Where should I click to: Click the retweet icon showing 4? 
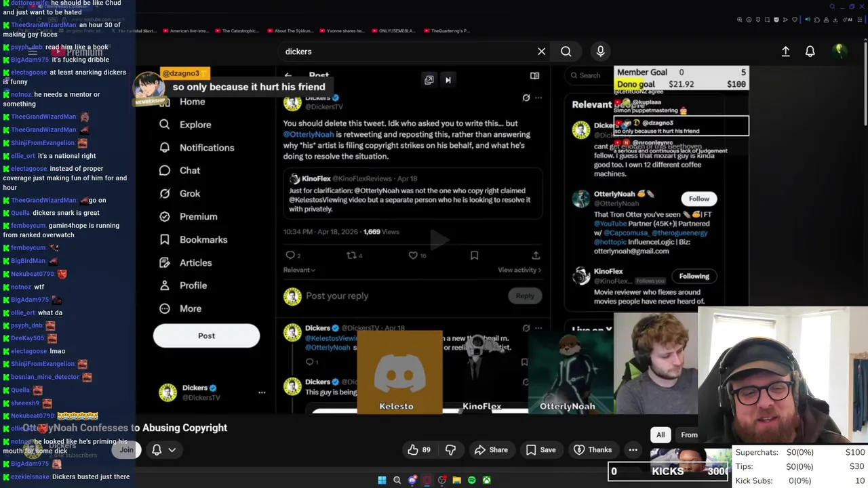(354, 256)
